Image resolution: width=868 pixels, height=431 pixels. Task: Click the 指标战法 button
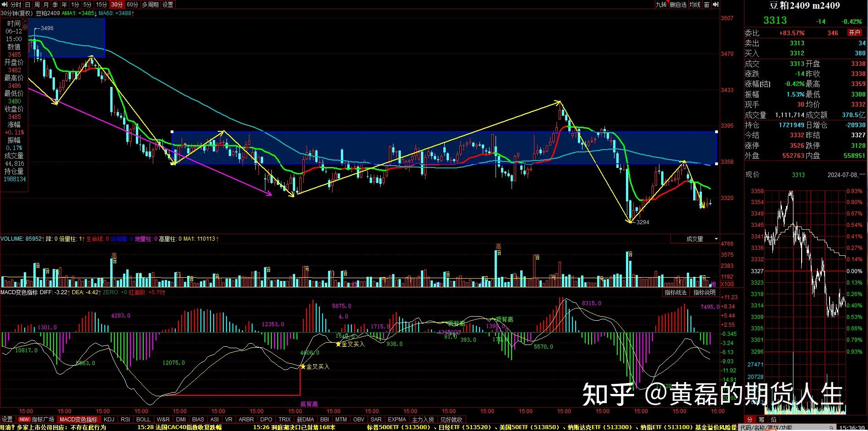pyautogui.click(x=675, y=292)
